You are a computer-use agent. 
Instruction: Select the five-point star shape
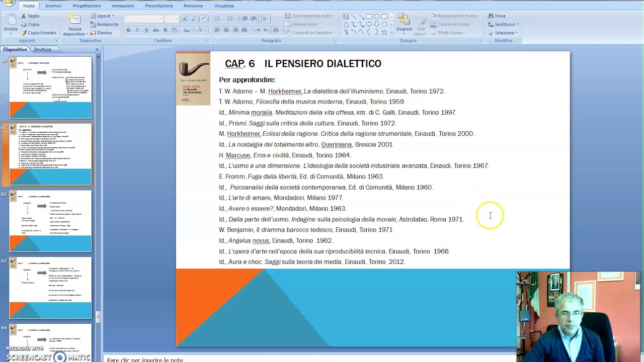click(x=384, y=32)
